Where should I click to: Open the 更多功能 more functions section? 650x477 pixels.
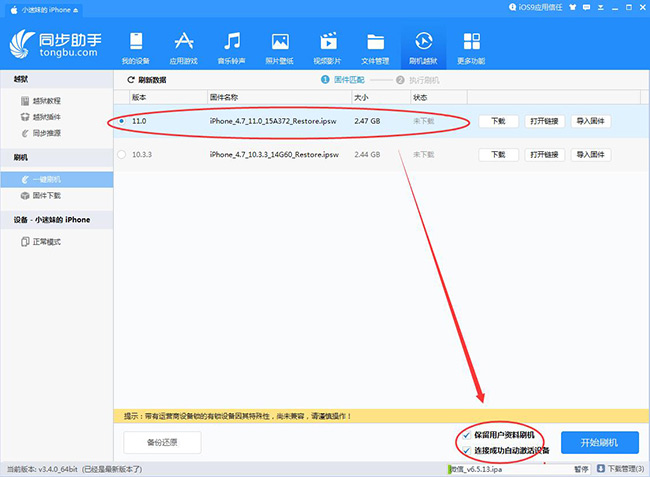471,48
